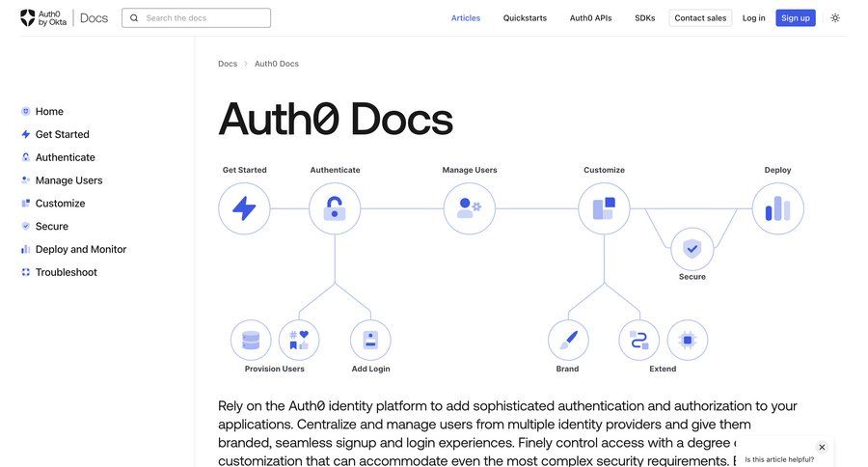Click the Provision Users label

tap(275, 369)
